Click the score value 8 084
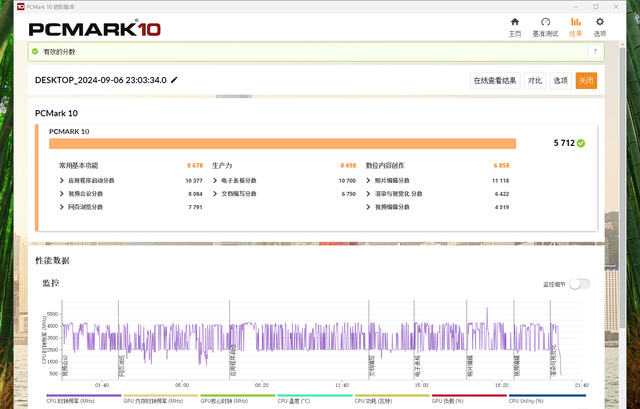 point(195,194)
